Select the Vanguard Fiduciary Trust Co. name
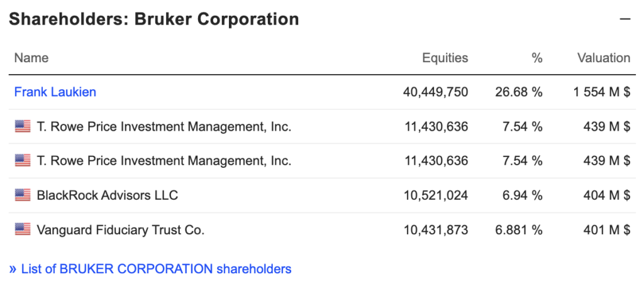This screenshot has height=289, width=644. [121, 230]
